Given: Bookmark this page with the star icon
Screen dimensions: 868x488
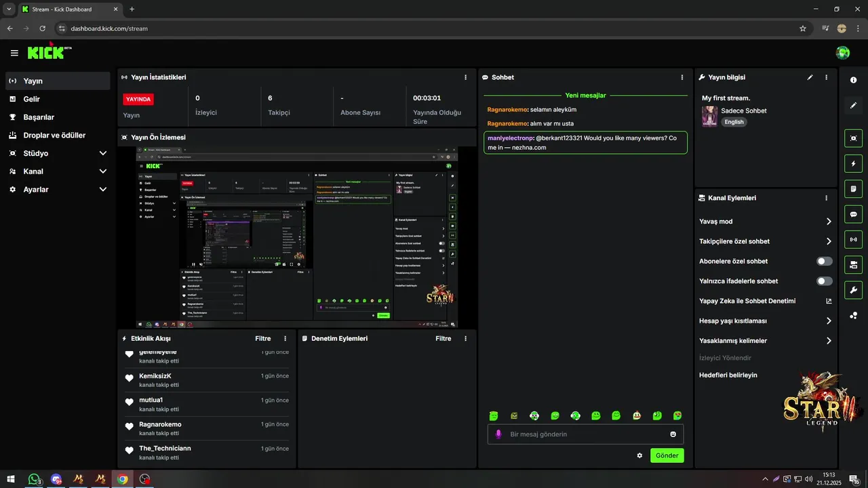Looking at the screenshot, I should [x=803, y=28].
